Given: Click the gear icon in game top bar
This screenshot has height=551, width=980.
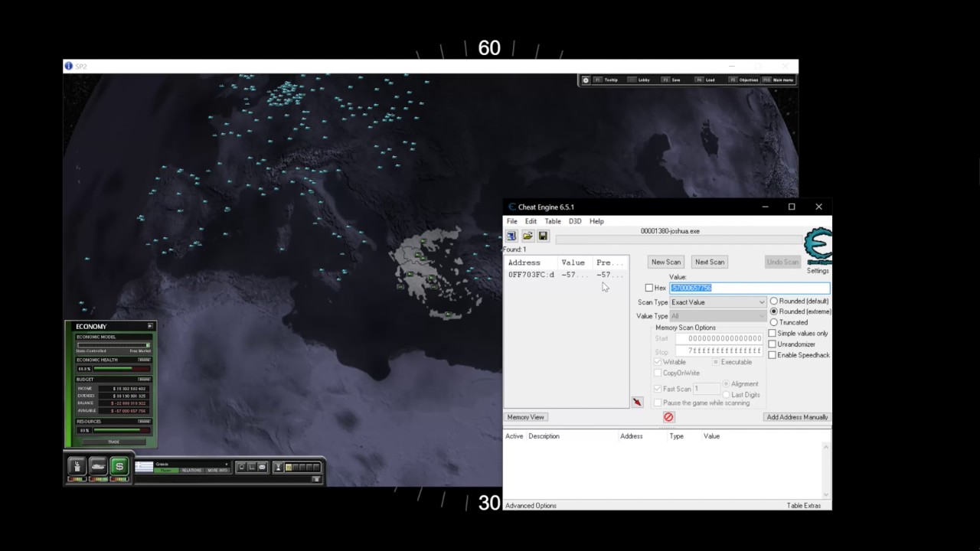Looking at the screenshot, I should pos(586,80).
